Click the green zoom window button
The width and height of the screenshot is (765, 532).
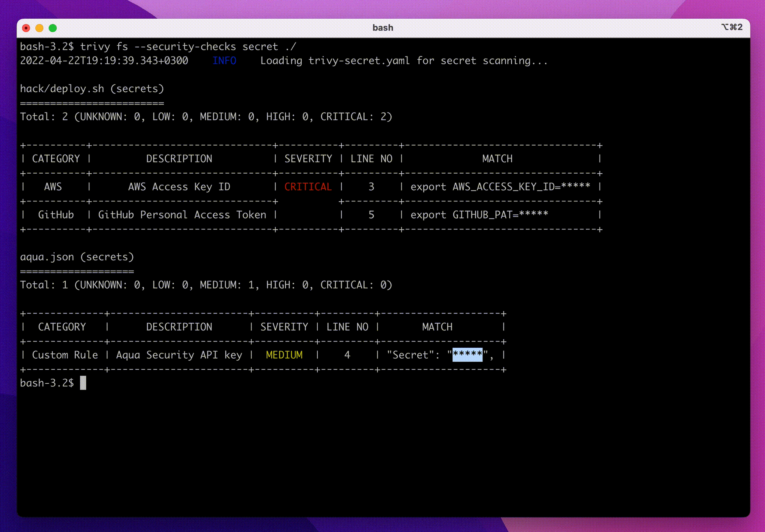click(x=53, y=28)
